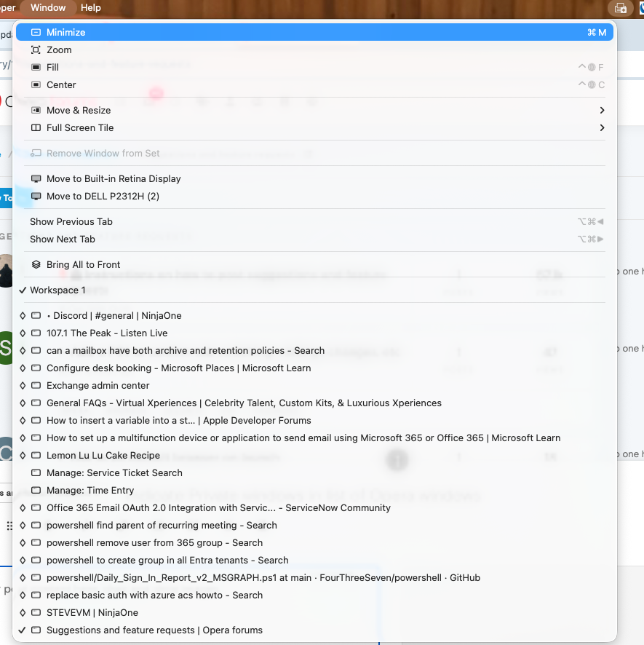The image size is (644, 645).
Task: Open Configure desk booking Microsoft Places window
Action: (314, 368)
